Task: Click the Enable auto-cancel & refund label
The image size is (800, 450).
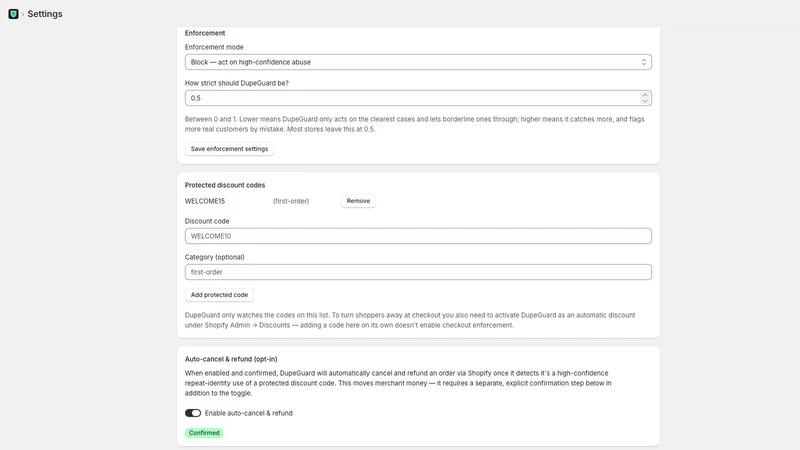Action: [x=248, y=413]
